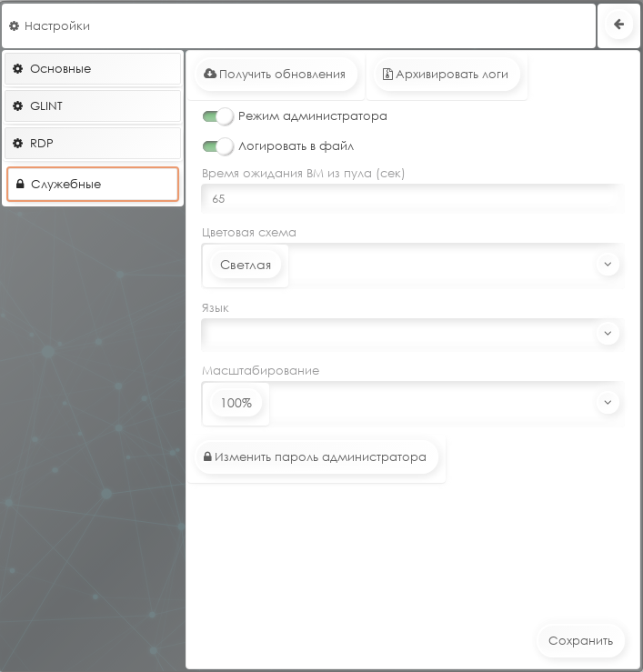Click the back arrow icon
The image size is (643, 672).
pos(618,25)
